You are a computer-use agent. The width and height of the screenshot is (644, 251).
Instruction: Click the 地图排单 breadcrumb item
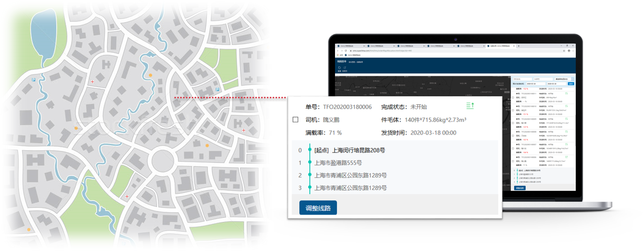click(x=360, y=62)
